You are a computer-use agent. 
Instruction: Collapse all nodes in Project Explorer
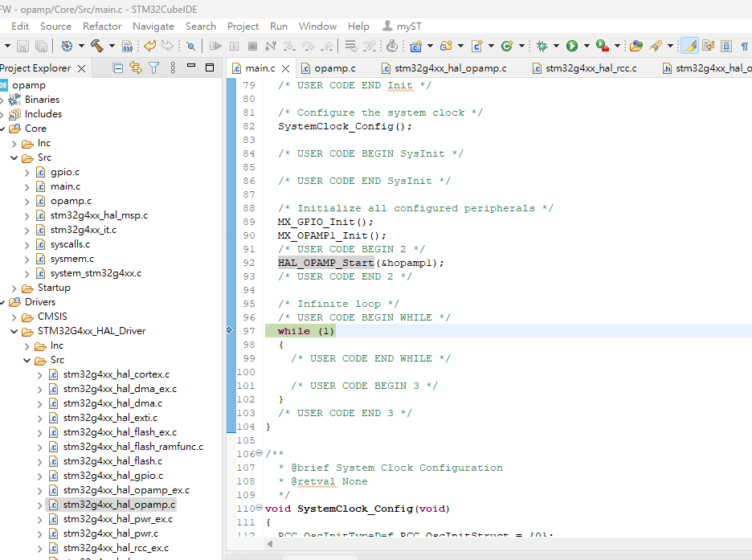pyautogui.click(x=118, y=68)
